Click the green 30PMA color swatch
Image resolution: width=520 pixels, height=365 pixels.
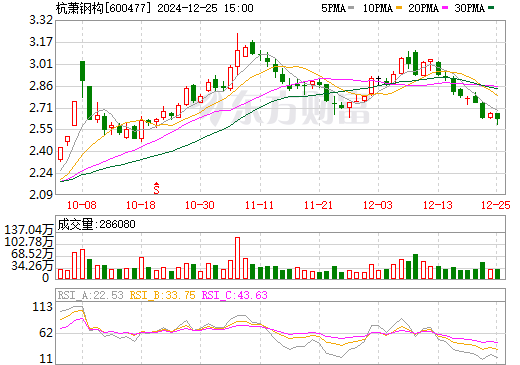491,8
